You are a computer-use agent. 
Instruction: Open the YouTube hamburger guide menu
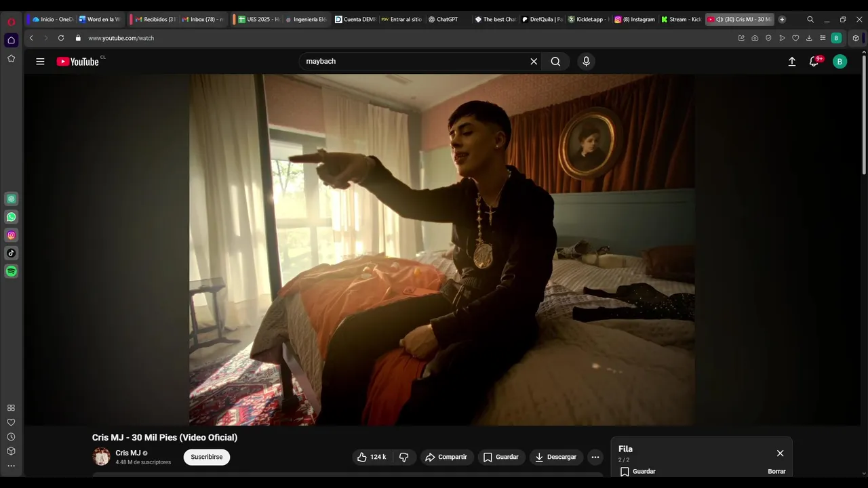40,62
